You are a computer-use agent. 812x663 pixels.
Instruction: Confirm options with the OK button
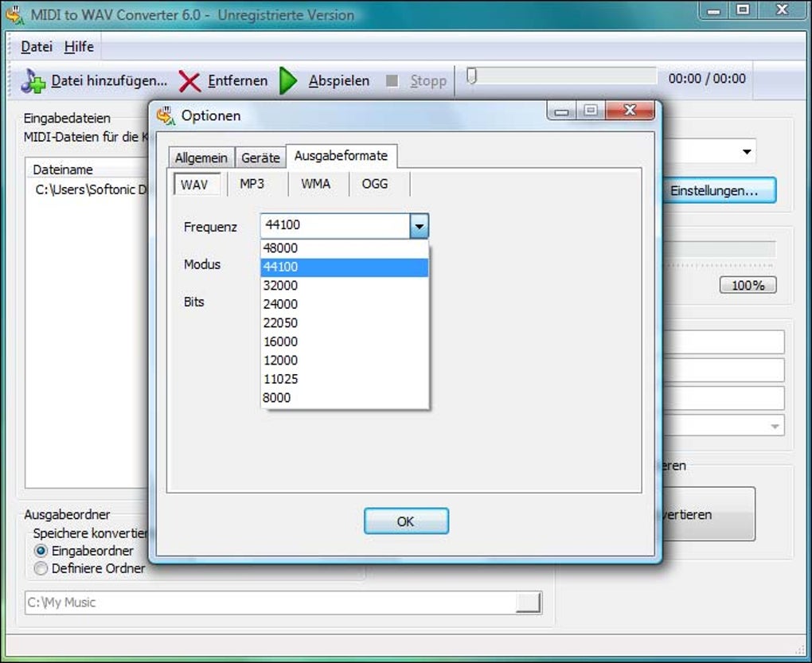click(x=406, y=521)
